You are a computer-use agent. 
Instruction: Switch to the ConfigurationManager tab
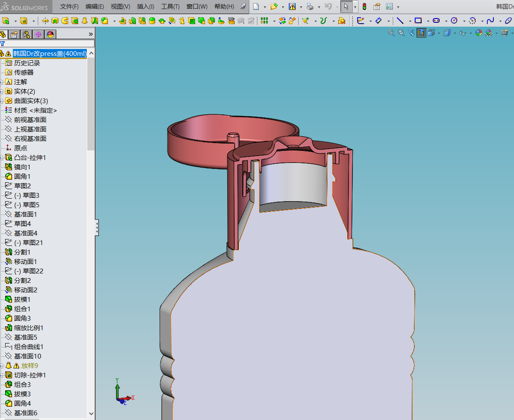click(x=26, y=34)
